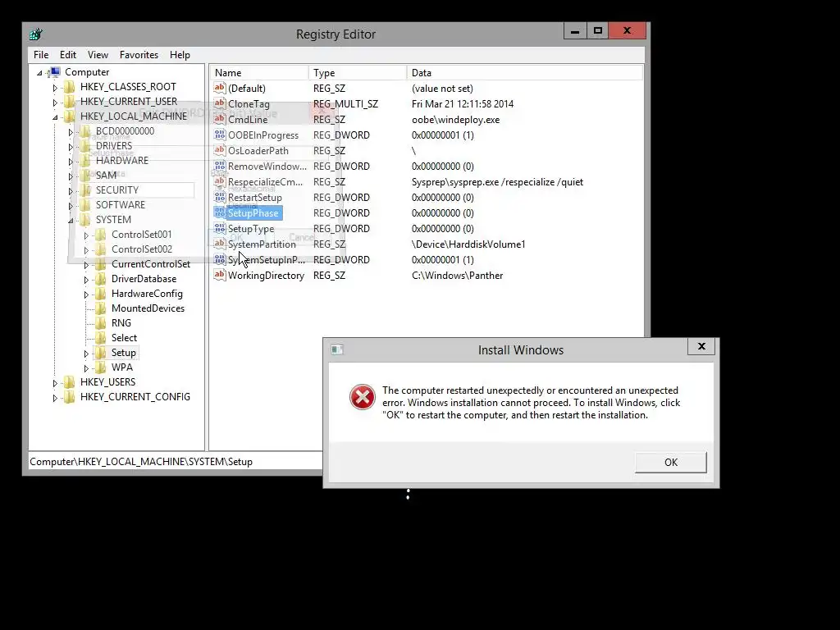Viewport: 840px width, 630px height.
Task: Expand the HKEY_USERS node
Action: 55,382
